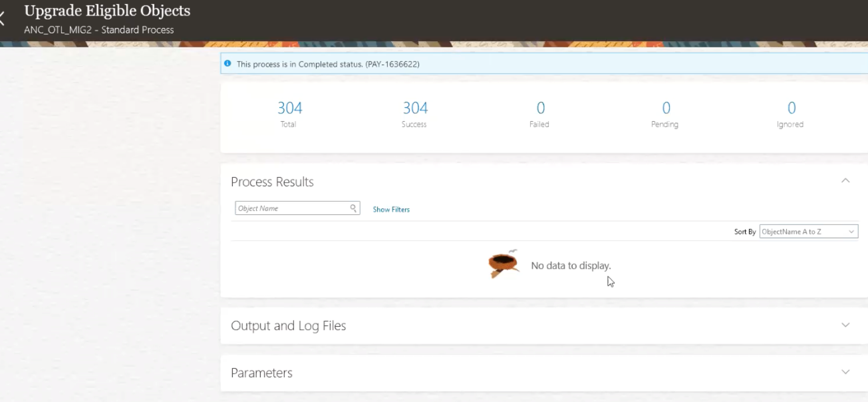This screenshot has width=868, height=402.
Task: Expand the Parameters section chevron
Action: [x=845, y=372]
